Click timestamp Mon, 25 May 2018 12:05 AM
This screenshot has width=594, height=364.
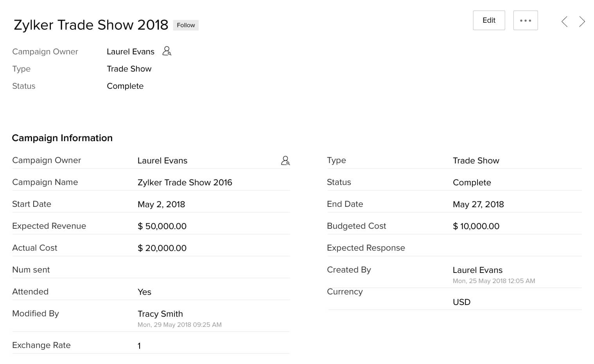point(494,281)
